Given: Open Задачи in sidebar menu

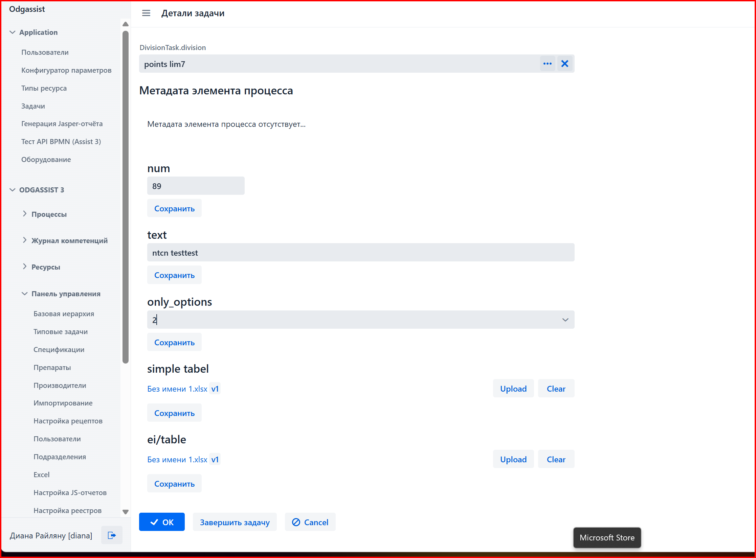Looking at the screenshot, I should point(33,106).
